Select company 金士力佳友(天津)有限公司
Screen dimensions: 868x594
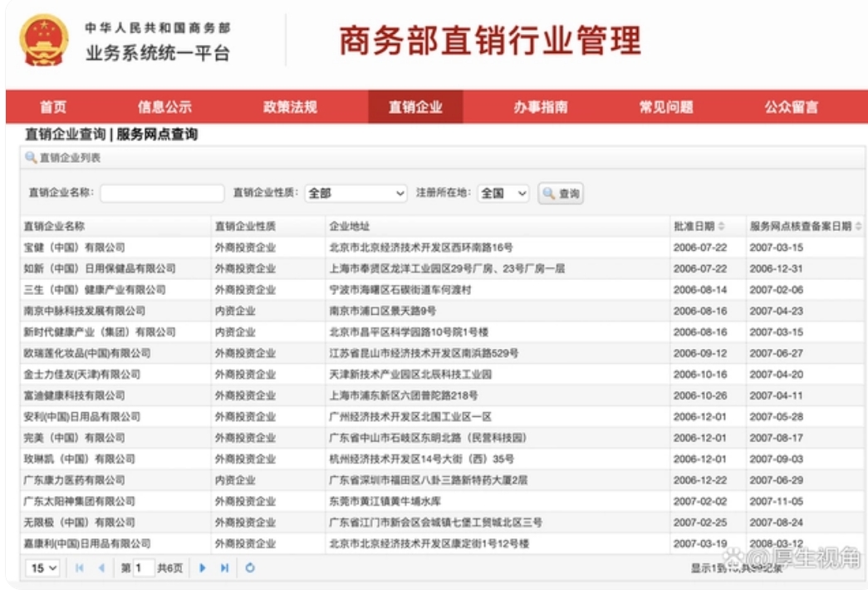82,374
